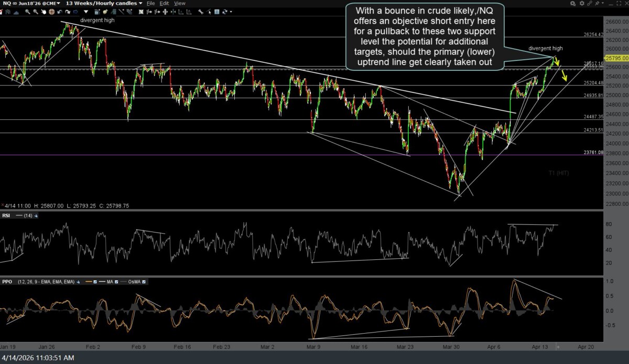Screen dimensions: 629x364
Task: Select the short entry annotation text box
Action: (425, 37)
